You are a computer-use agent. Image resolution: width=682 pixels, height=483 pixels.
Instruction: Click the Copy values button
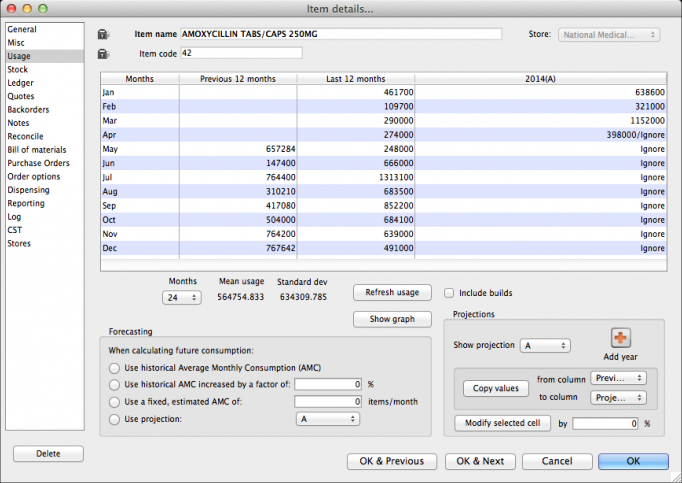(x=496, y=388)
